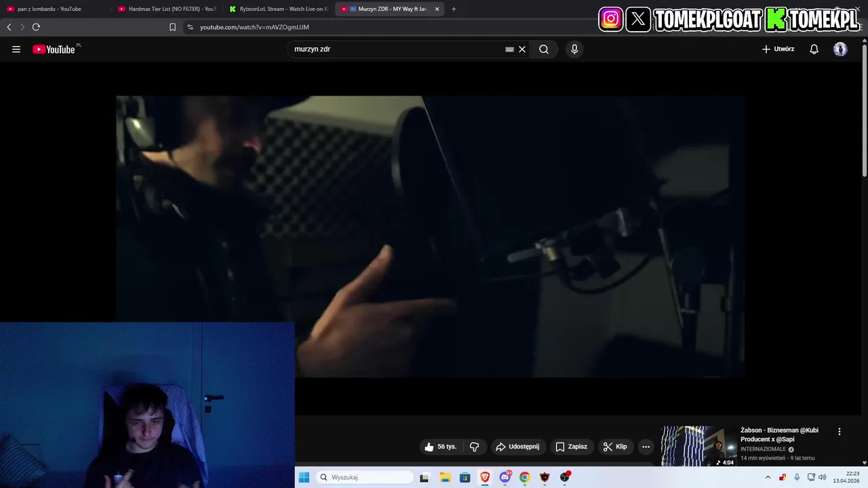The width and height of the screenshot is (868, 488).
Task: Open the YouTube hamburger guide menu
Action: pyautogui.click(x=16, y=49)
